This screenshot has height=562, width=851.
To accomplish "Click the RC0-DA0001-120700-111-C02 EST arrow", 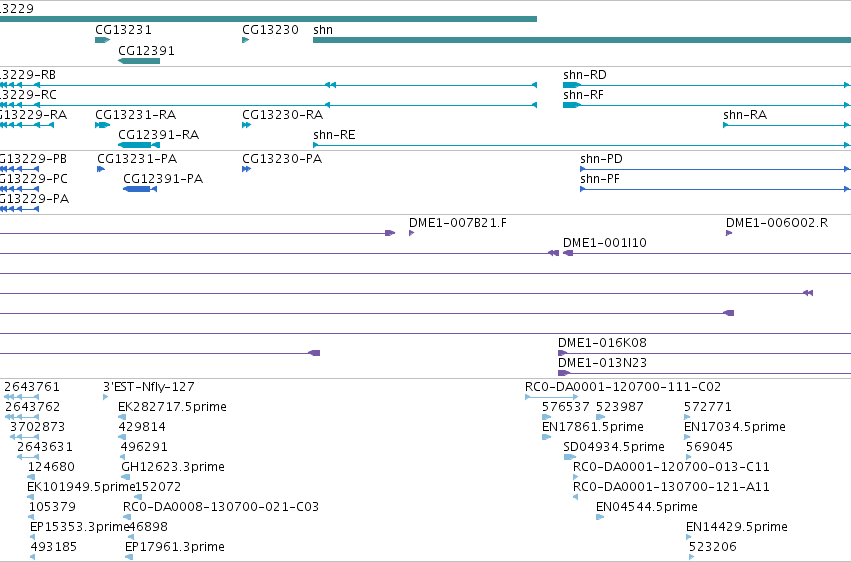I will [x=551, y=397].
